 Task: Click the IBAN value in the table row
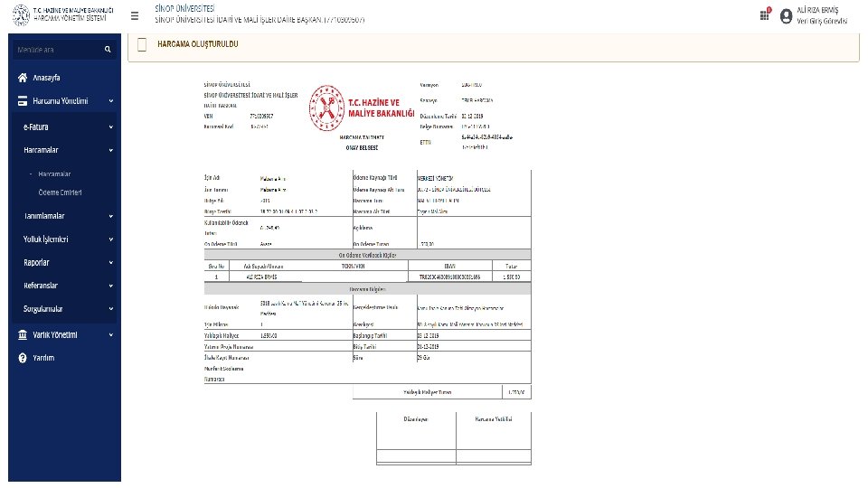[449, 277]
